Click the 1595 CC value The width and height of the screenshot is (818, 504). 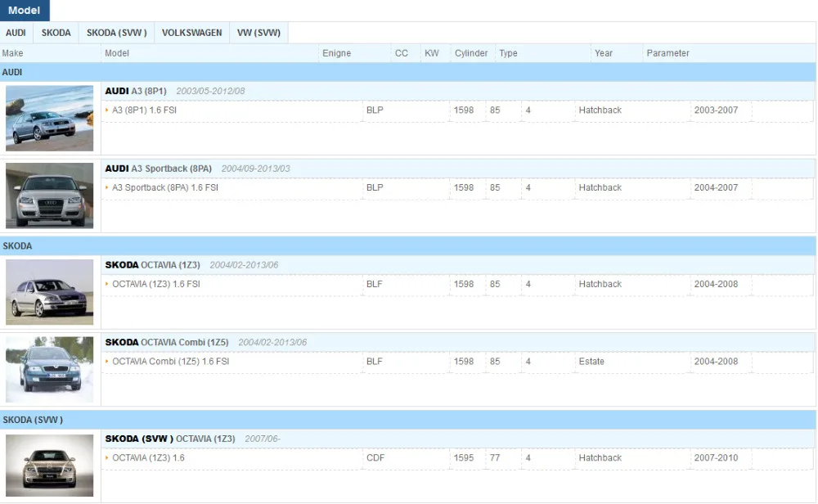[x=463, y=458]
